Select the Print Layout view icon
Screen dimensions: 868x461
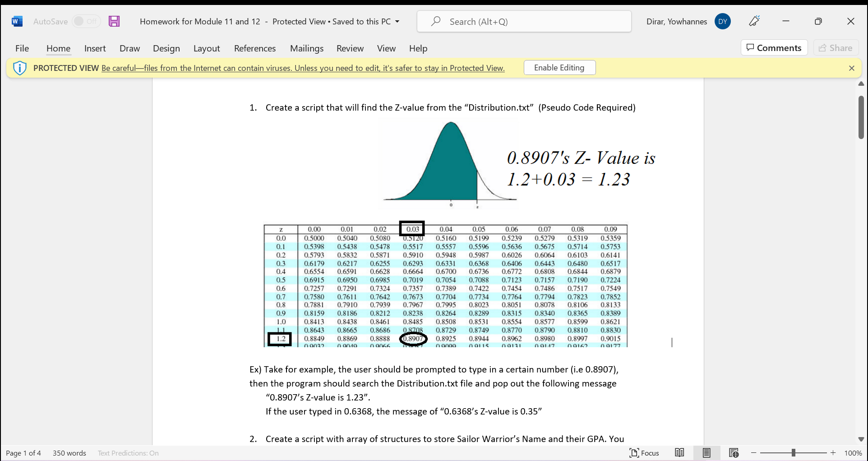coord(706,452)
